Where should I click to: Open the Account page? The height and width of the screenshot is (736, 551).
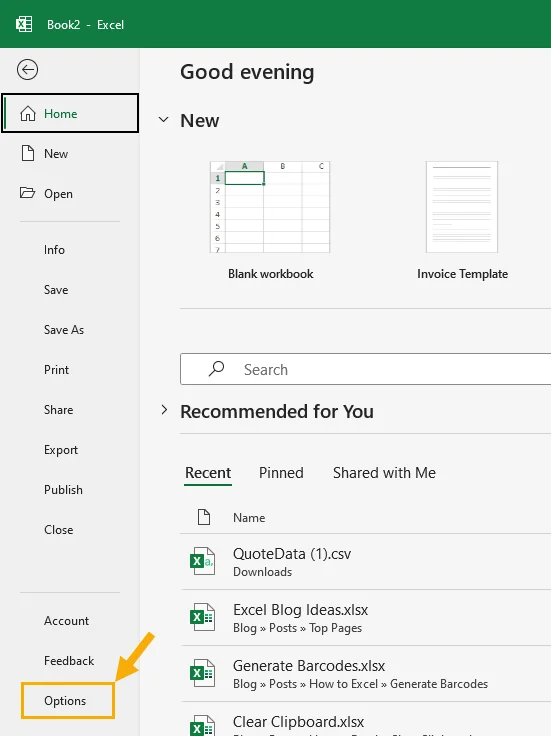(x=66, y=621)
